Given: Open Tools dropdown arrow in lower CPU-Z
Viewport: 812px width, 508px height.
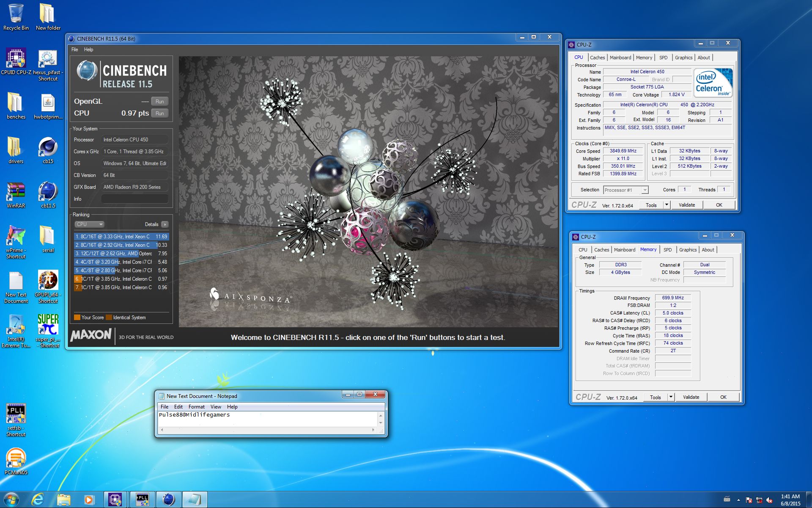Looking at the screenshot, I should [671, 397].
